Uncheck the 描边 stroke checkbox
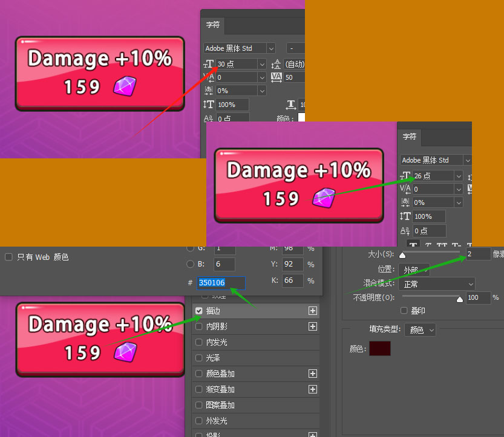504x437 pixels. 199,311
